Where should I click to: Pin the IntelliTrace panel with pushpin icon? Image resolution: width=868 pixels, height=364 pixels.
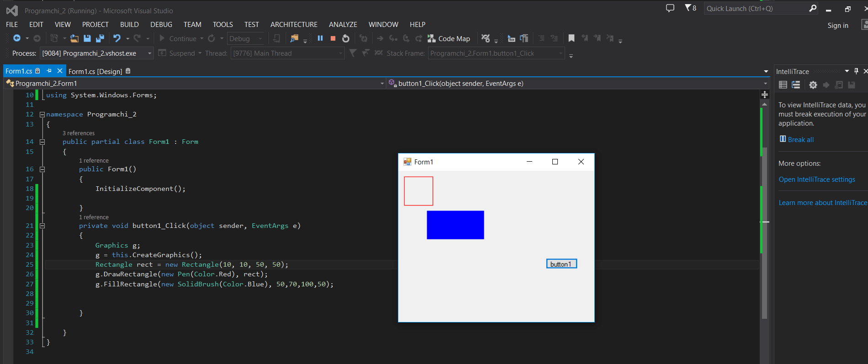[856, 71]
